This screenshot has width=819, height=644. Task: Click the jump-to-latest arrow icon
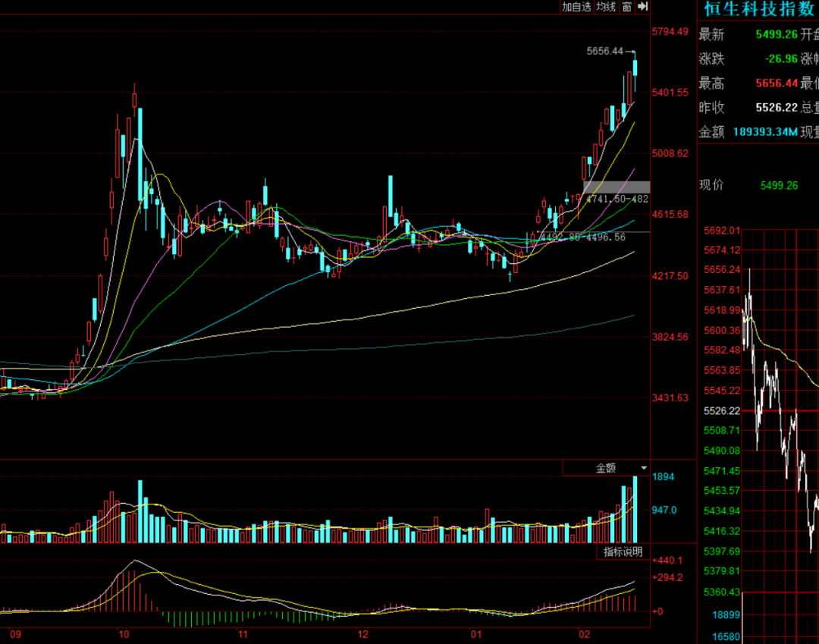[643, 7]
